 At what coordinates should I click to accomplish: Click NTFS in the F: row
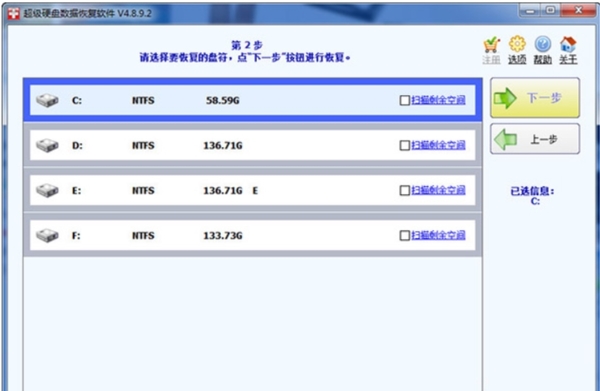pyautogui.click(x=143, y=236)
